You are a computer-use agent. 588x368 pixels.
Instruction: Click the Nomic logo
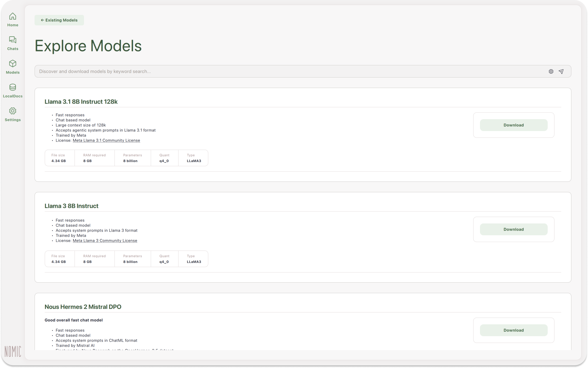[13, 351]
